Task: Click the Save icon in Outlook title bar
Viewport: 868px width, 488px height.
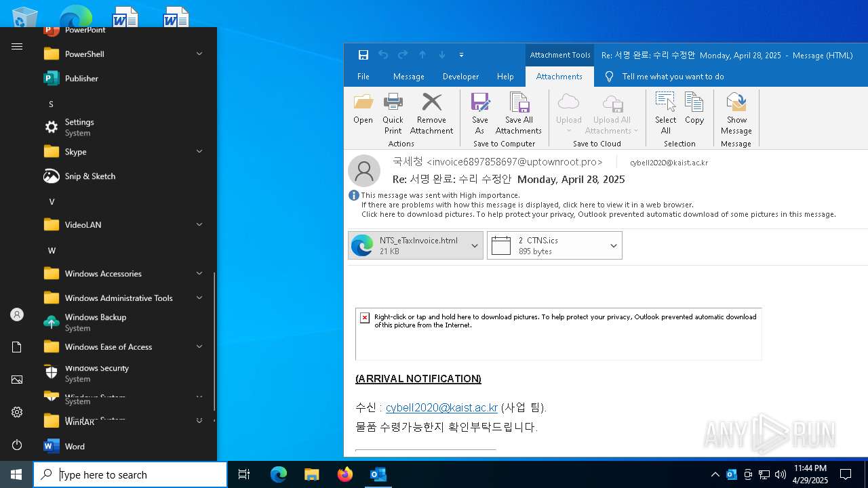Action: [x=363, y=55]
